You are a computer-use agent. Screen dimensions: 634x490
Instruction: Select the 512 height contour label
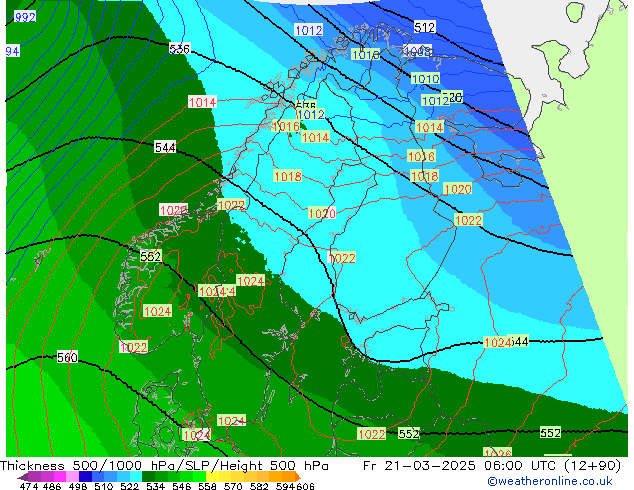[x=425, y=27]
